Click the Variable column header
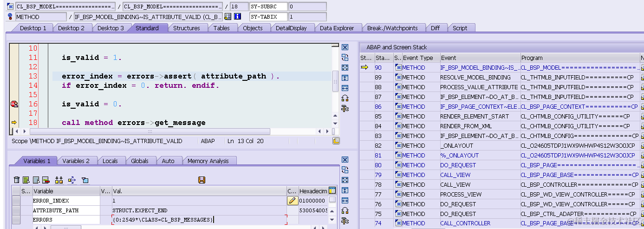644x229 pixels. [65, 191]
